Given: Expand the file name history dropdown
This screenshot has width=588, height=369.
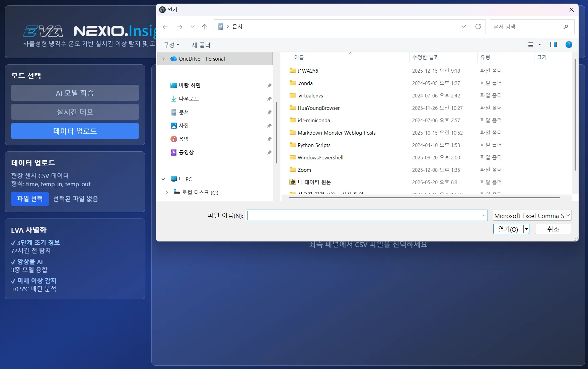Looking at the screenshot, I should click(x=484, y=215).
